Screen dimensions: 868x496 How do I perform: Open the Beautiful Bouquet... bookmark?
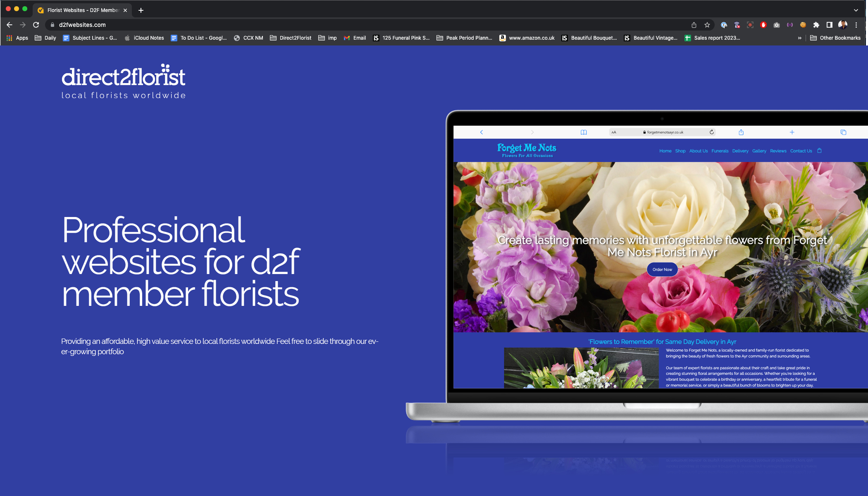pyautogui.click(x=589, y=38)
